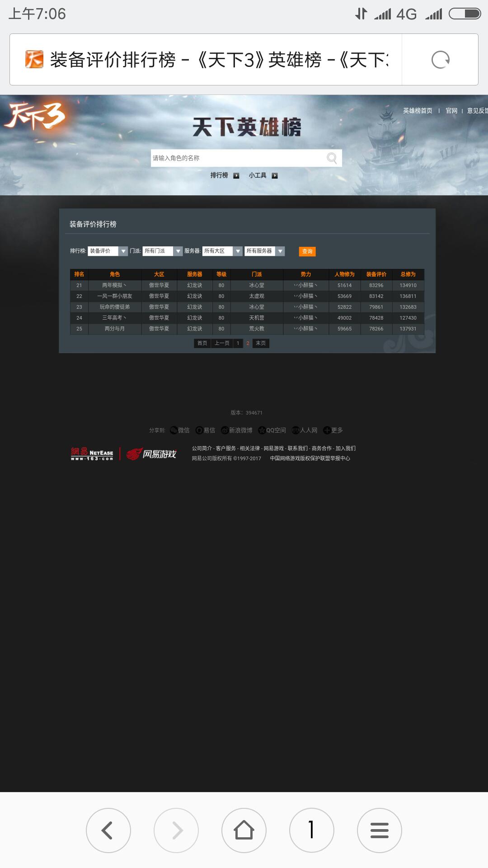Select current page 2 in pagination

[x=248, y=343]
